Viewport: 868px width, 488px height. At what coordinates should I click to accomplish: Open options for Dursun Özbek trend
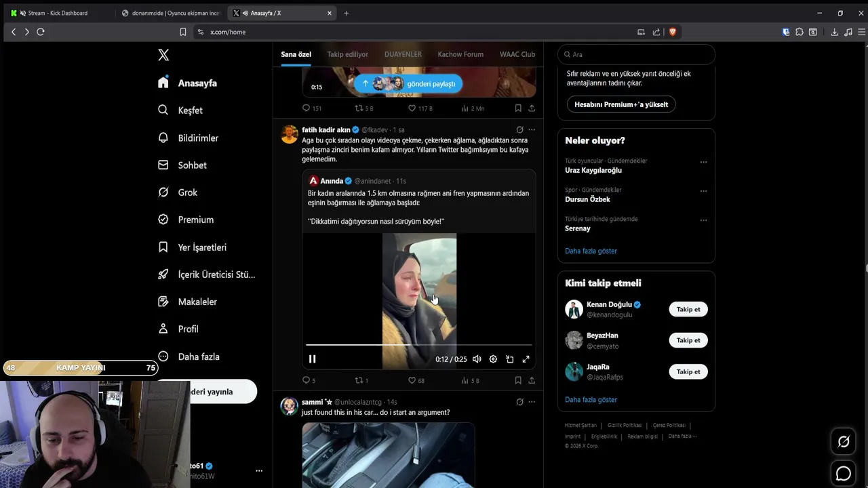pos(703,191)
